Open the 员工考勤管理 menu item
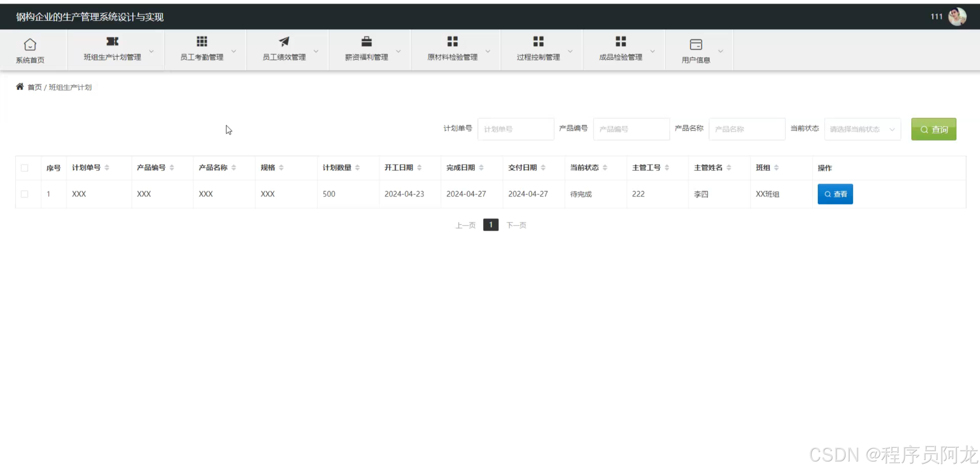Image resolution: width=980 pixels, height=471 pixels. pyautogui.click(x=202, y=57)
